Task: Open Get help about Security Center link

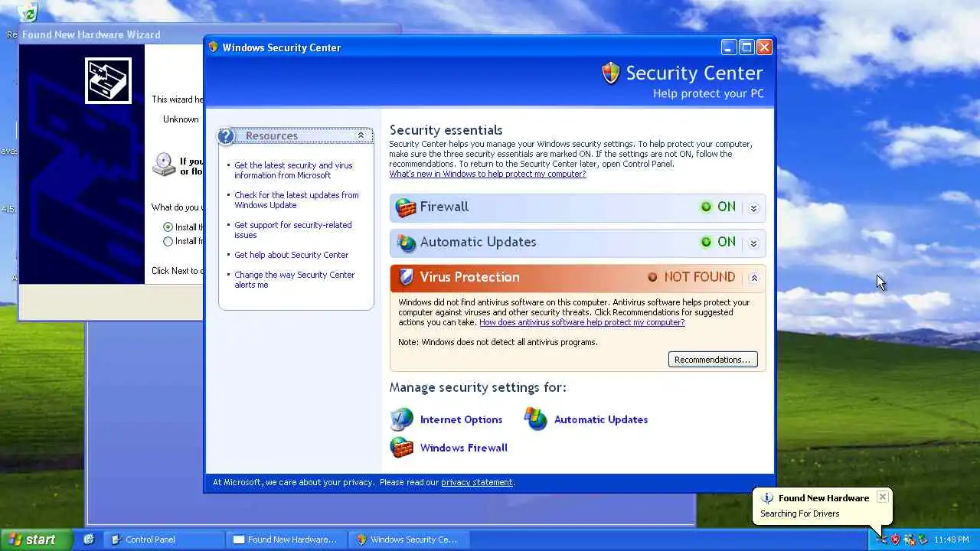Action: coord(291,255)
